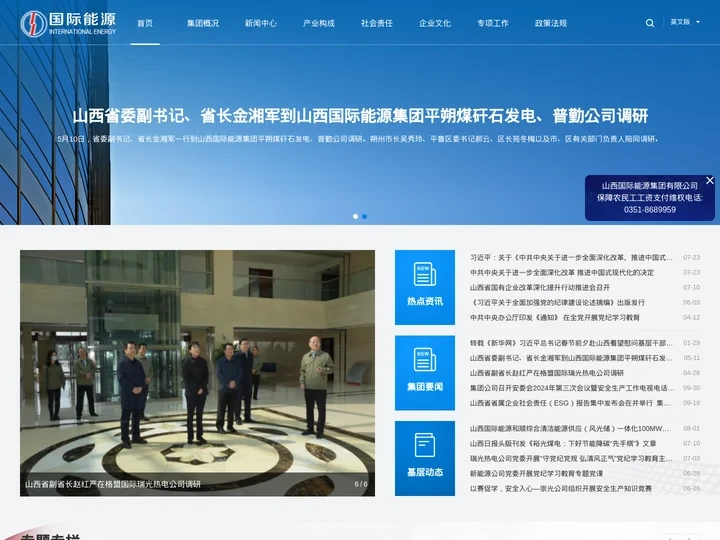Click the slide counter 6 / 6
This screenshot has width=720, height=540.
click(x=361, y=484)
